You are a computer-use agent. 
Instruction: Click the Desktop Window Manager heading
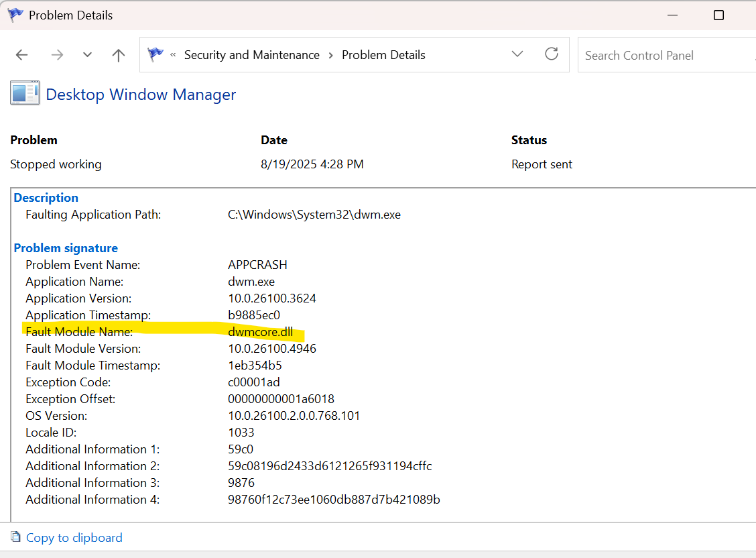pos(141,95)
